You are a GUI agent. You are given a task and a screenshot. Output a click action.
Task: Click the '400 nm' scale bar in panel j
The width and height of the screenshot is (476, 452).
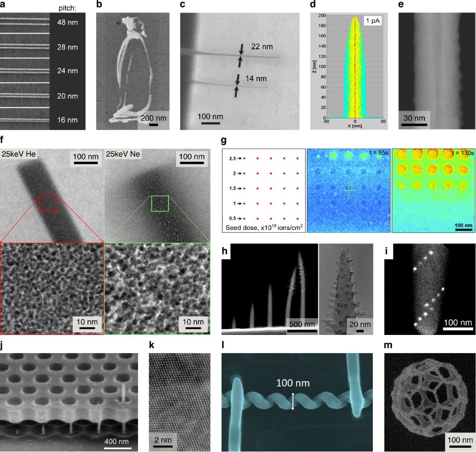[x=116, y=441]
